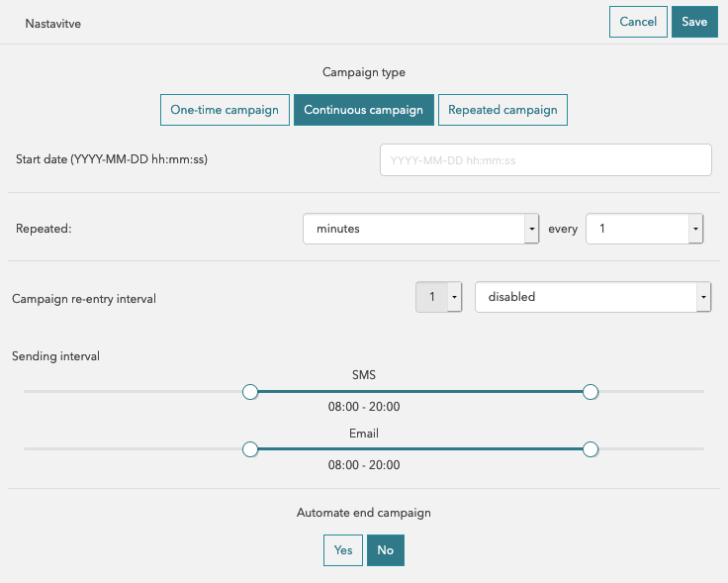Viewport: 728px width, 583px height.
Task: Enable automate end campaign with Yes
Action: click(x=343, y=550)
